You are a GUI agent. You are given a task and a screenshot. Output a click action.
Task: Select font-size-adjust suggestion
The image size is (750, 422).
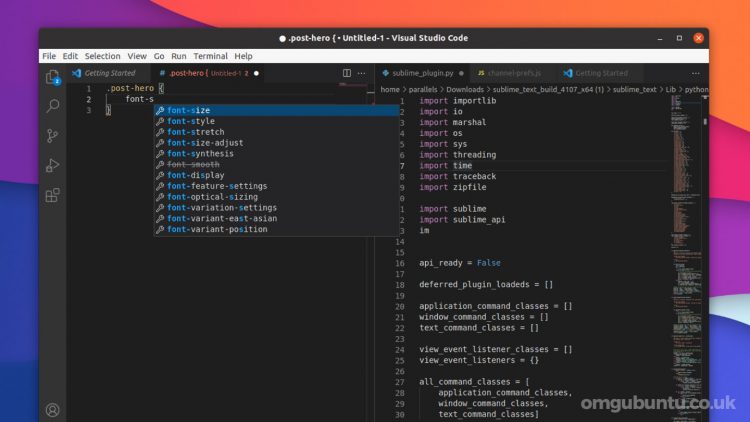coord(276,143)
